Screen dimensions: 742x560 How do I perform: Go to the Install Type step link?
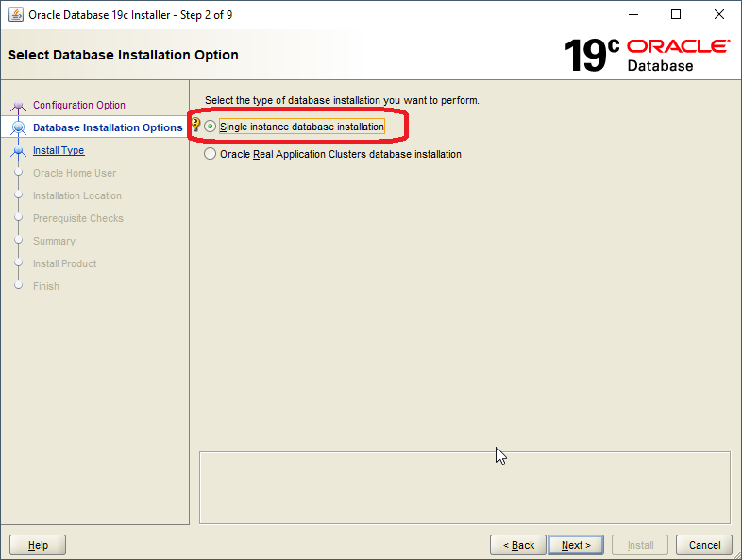59,150
